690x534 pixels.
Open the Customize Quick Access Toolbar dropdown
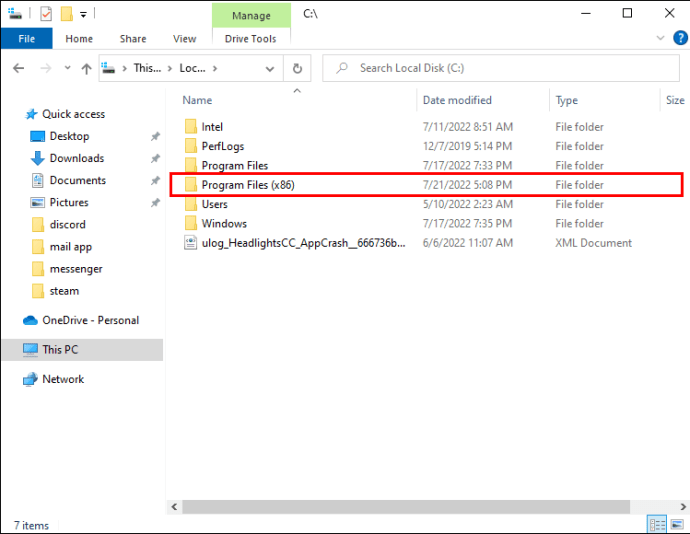[x=83, y=15]
